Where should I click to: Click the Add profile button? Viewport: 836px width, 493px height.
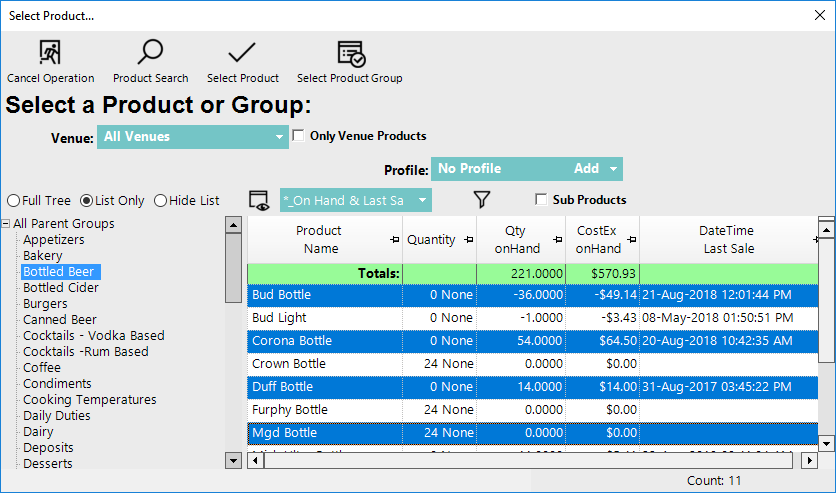[586, 169]
